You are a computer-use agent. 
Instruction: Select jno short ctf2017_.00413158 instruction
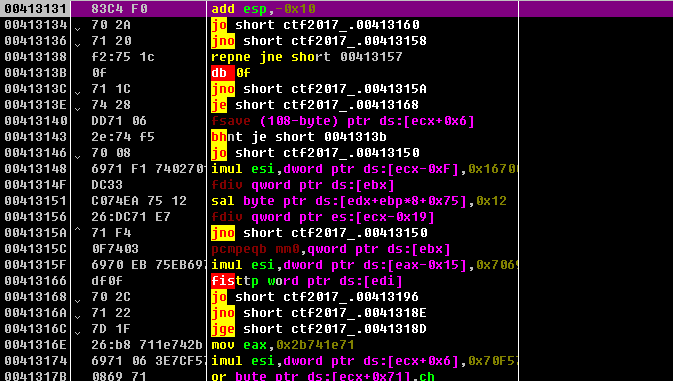point(319,41)
